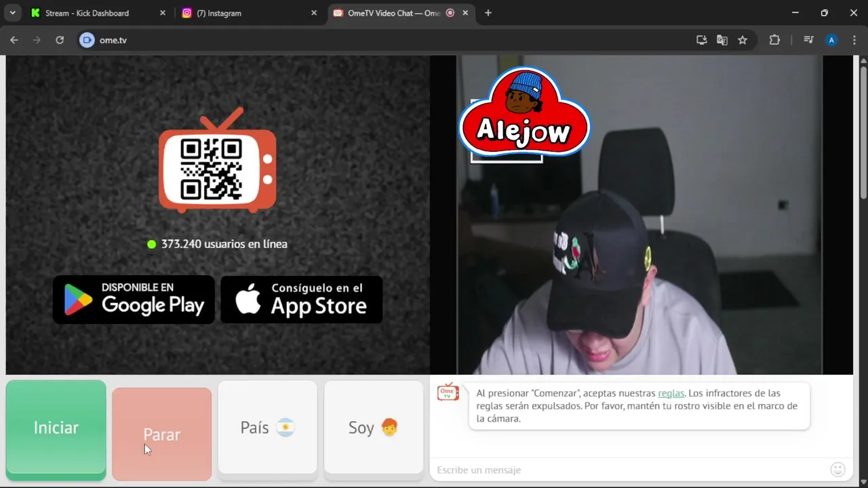Open the Soy gender selector
Viewport: 868px width, 488px height.
(374, 428)
